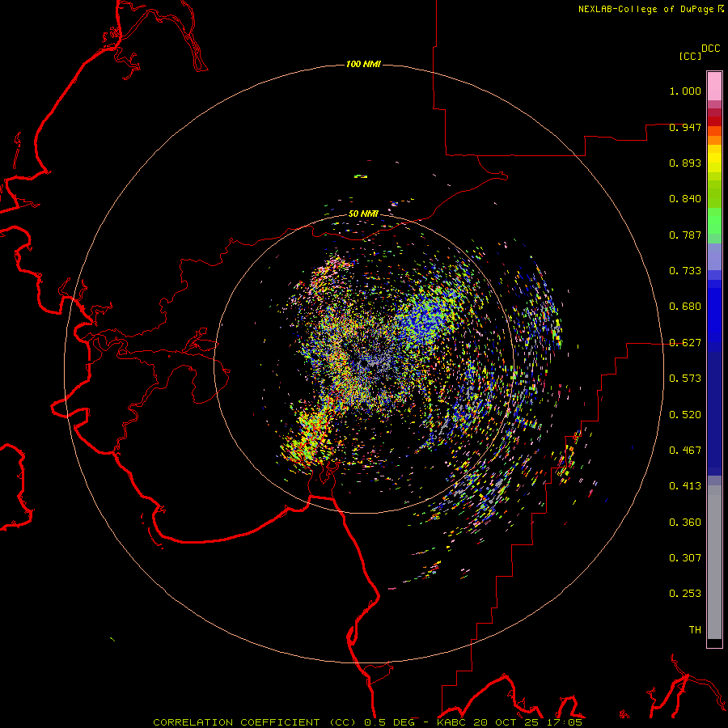Click the [CC] units label
This screenshot has height=728, width=728.
[690, 56]
